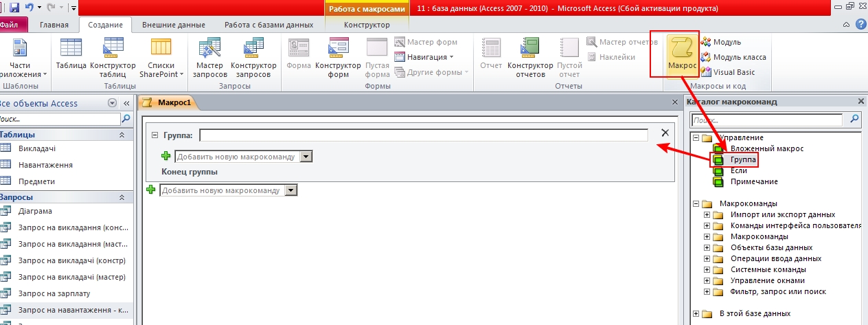Click the Наклейки button
The height and width of the screenshot is (325, 868).
(611, 57)
